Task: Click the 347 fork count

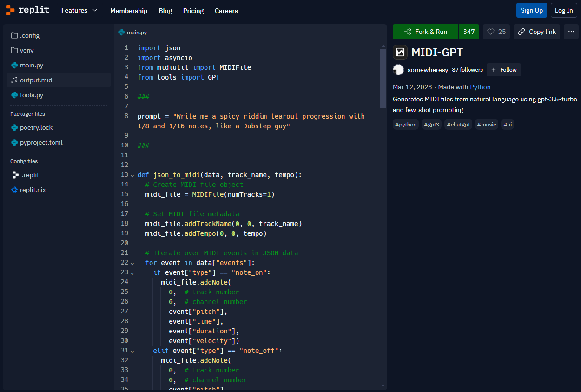Action: pyautogui.click(x=469, y=32)
